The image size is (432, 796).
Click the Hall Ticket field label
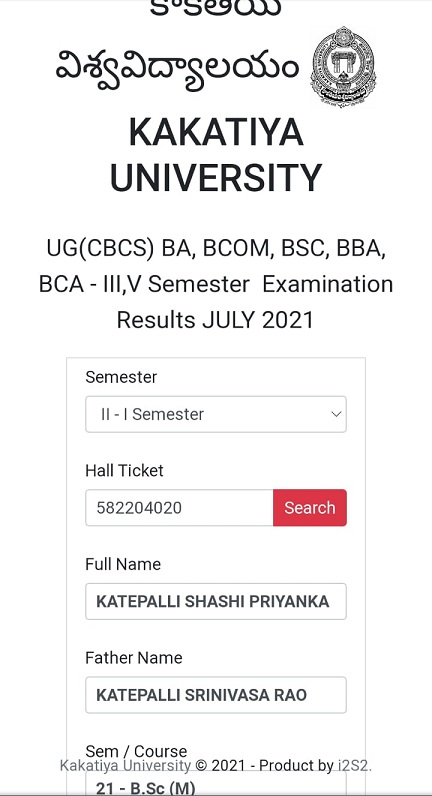124,471
